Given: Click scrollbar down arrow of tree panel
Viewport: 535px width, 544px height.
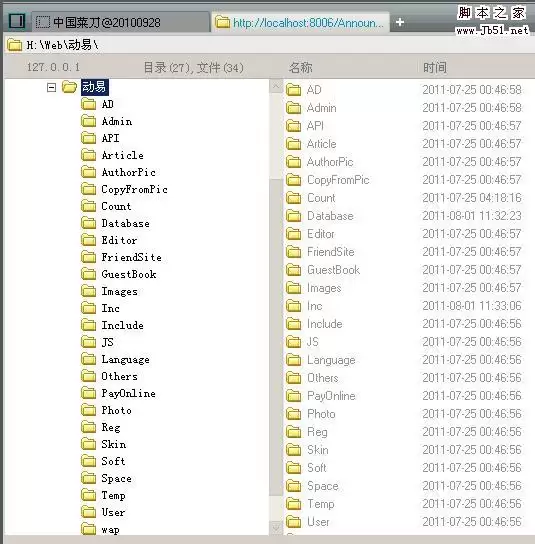Looking at the screenshot, I should [x=276, y=528].
